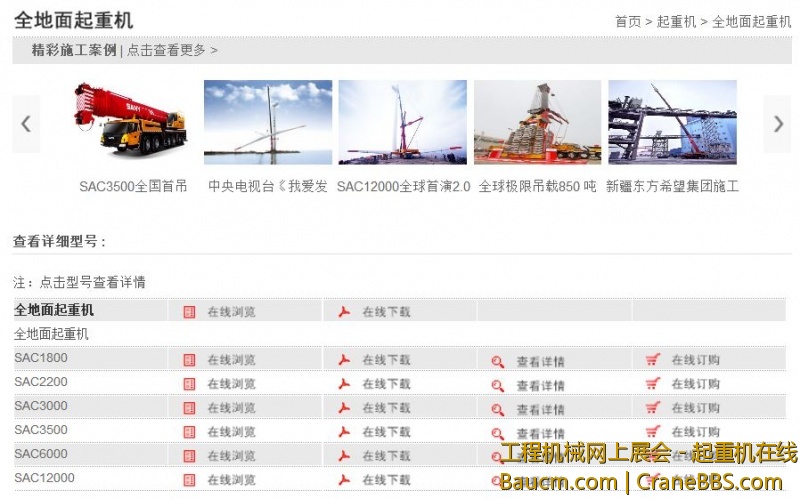Click the 新疆东方希望集团施工 caption link
Image resolution: width=800 pixels, height=499 pixels.
tap(672, 186)
